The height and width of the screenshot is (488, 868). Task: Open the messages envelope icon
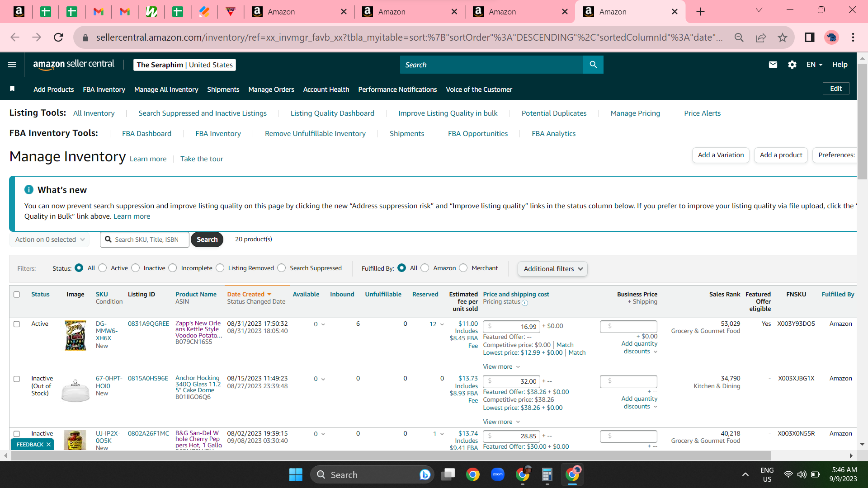[773, 65]
